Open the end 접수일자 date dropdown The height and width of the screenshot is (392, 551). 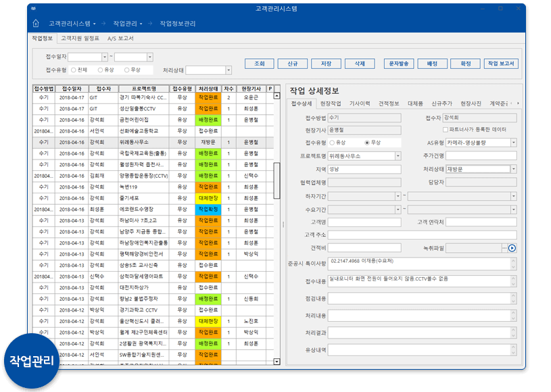(x=150, y=57)
